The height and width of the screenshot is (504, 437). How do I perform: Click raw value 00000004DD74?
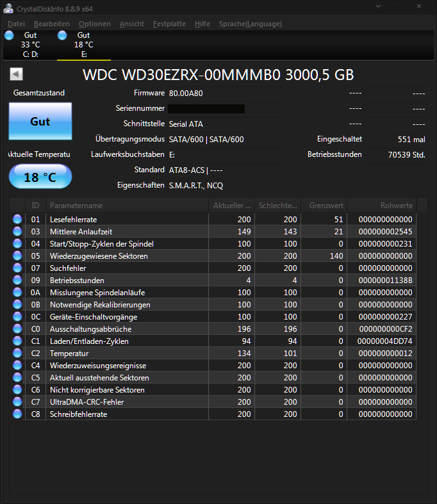coord(385,341)
